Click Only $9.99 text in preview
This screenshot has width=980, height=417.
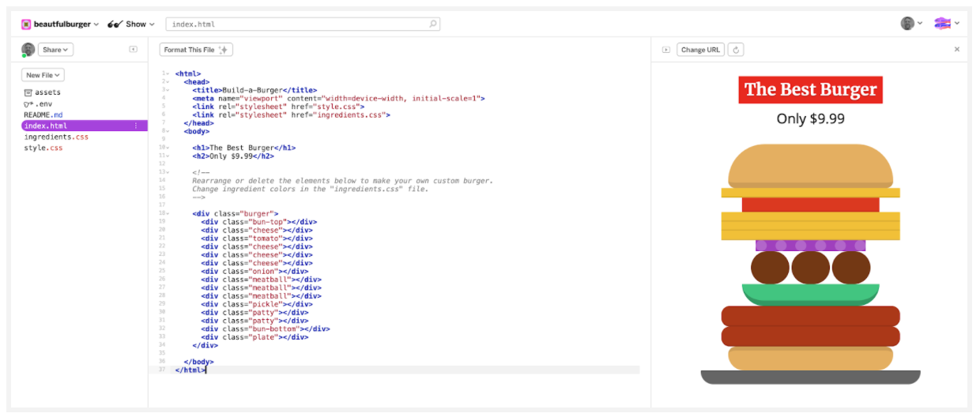coord(810,118)
